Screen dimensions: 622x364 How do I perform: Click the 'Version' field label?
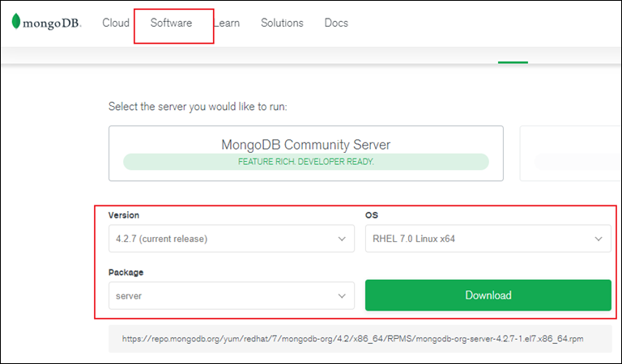click(124, 215)
